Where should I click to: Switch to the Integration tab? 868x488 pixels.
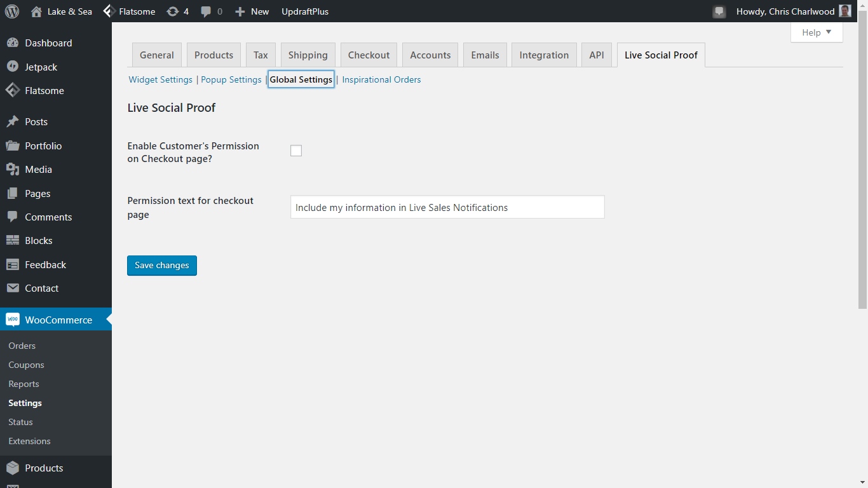pos(544,55)
